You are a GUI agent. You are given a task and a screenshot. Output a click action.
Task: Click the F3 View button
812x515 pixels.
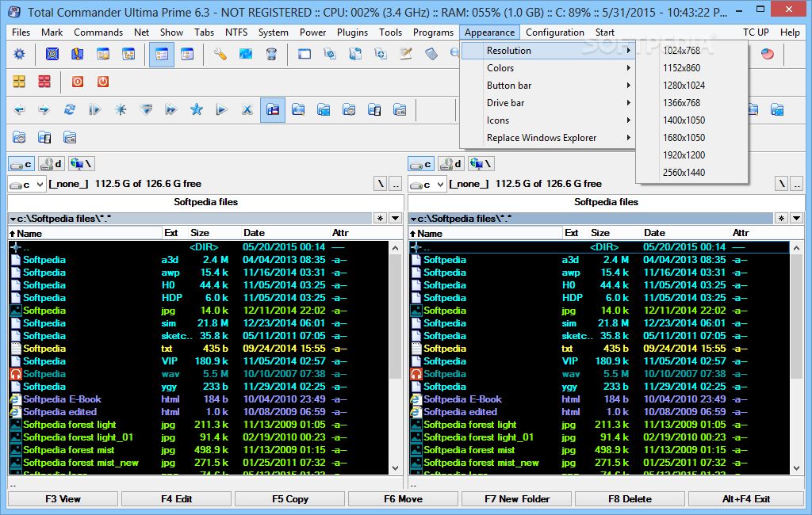pos(63,499)
